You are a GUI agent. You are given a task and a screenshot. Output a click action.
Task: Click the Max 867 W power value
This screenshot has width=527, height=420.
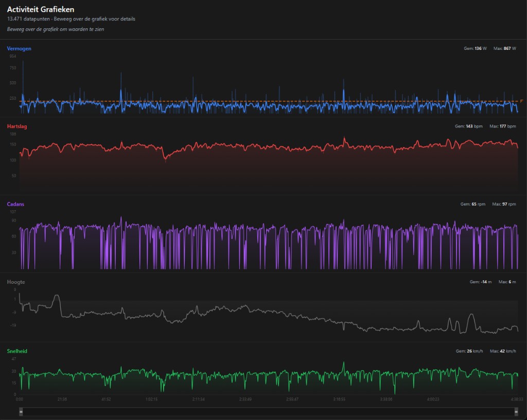[x=504, y=48]
